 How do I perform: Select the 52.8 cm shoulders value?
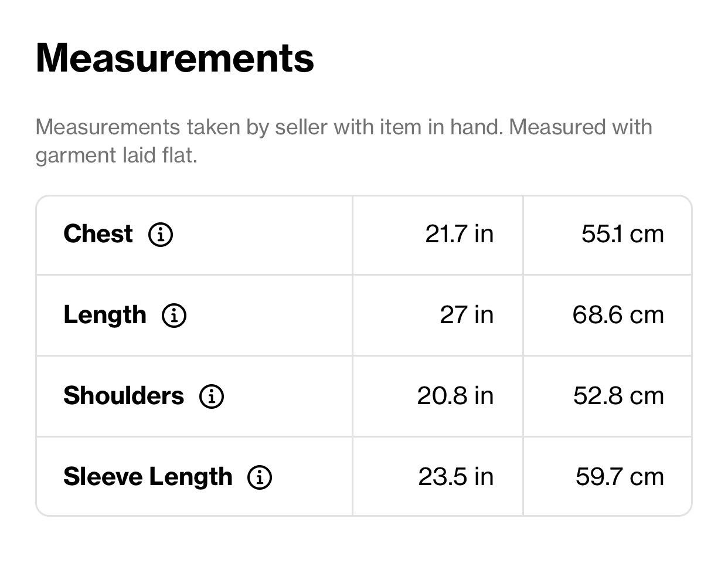[619, 396]
